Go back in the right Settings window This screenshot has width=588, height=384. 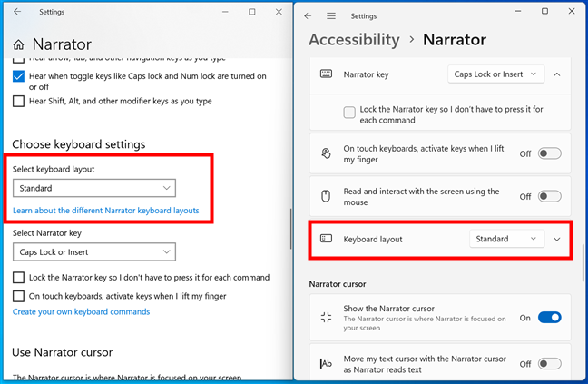coord(308,16)
